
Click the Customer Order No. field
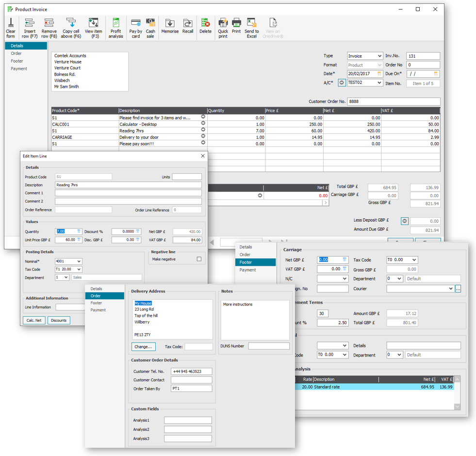click(394, 101)
